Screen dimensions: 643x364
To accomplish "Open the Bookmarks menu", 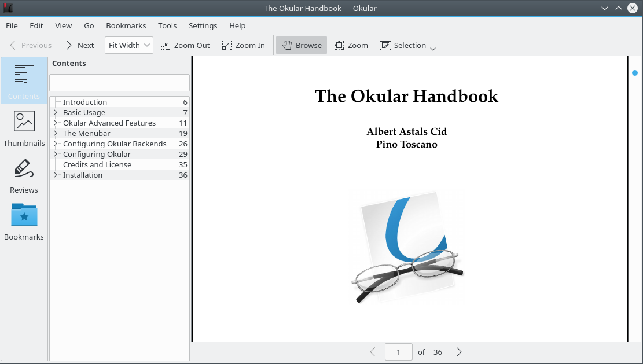I will pyautogui.click(x=126, y=25).
